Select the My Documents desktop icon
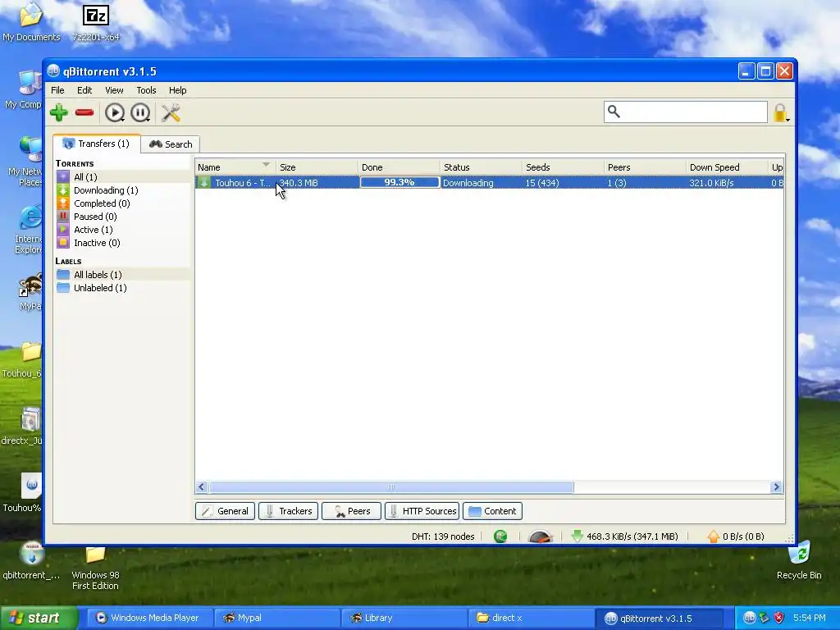This screenshot has height=630, width=840. click(31, 23)
